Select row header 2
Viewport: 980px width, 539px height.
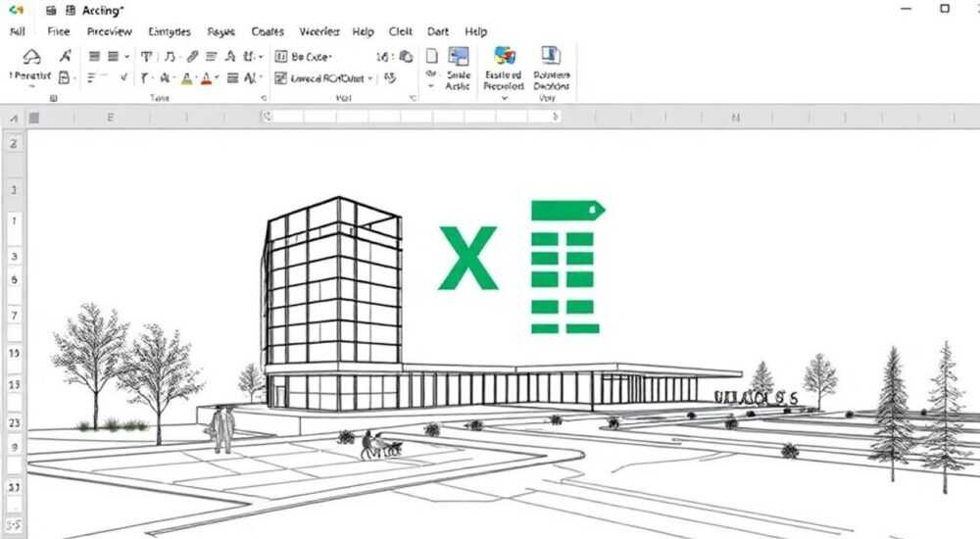[14, 143]
